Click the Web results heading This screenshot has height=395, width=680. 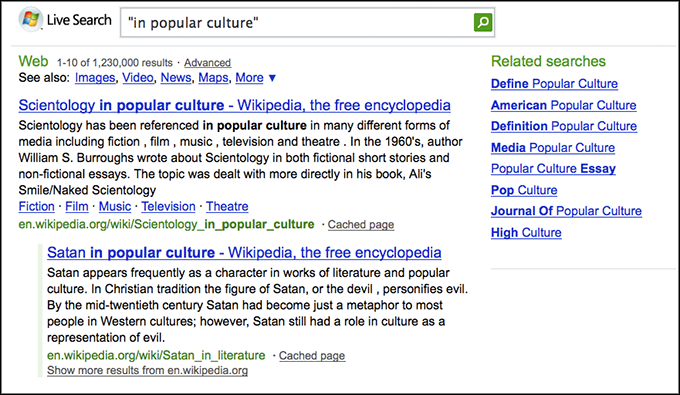coord(33,62)
